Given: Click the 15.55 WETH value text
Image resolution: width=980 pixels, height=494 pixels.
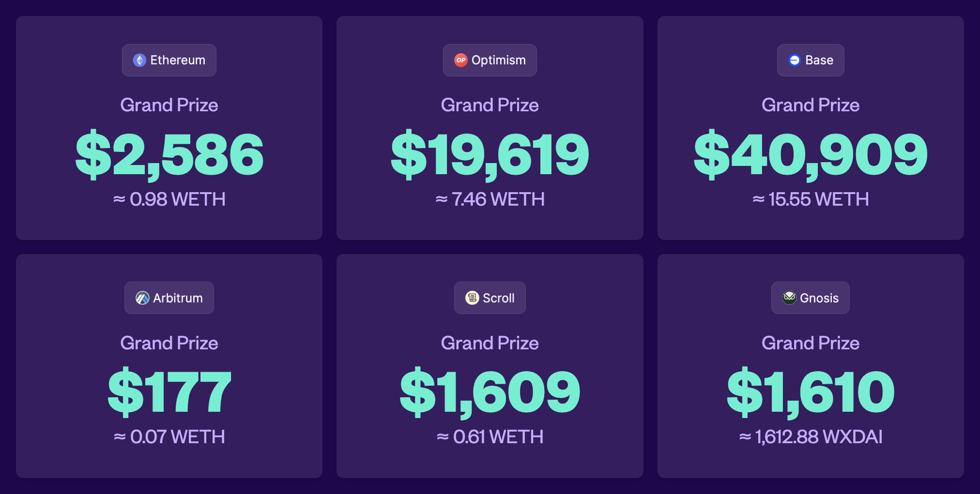Looking at the screenshot, I should click(x=819, y=199).
